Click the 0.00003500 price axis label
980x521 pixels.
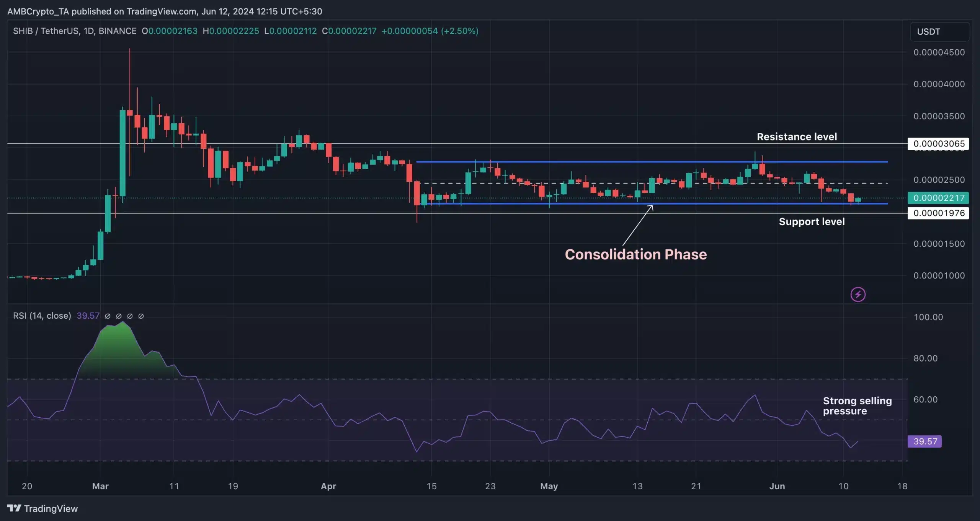(939, 116)
